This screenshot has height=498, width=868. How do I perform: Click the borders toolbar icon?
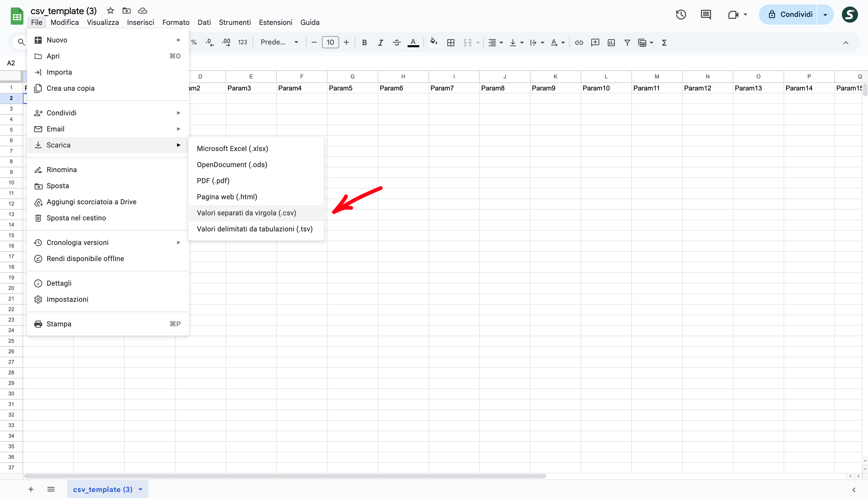click(x=451, y=42)
